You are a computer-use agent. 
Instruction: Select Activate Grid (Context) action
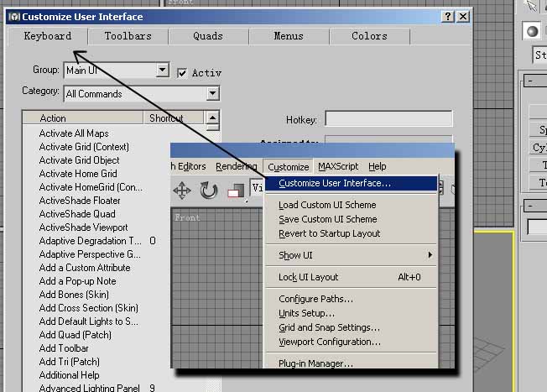pyautogui.click(x=84, y=147)
